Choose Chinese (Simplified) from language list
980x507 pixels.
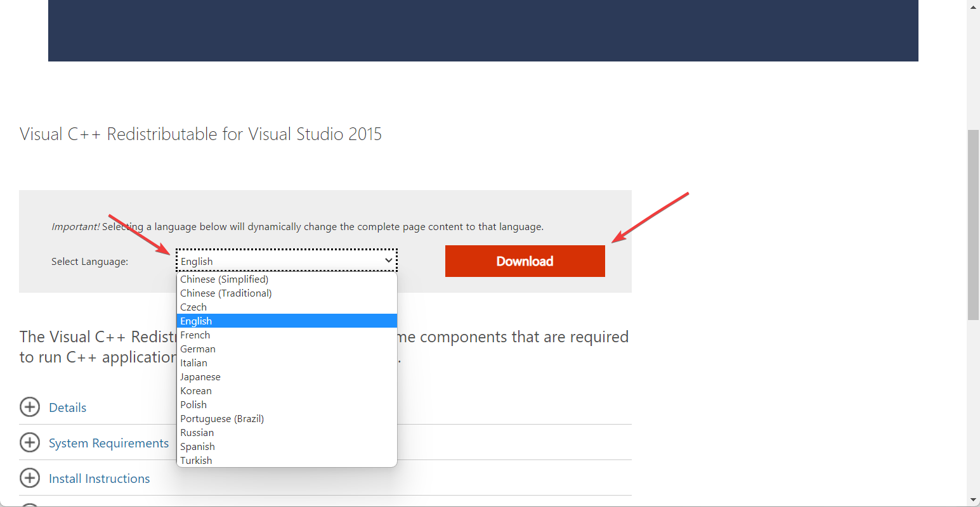click(x=287, y=279)
